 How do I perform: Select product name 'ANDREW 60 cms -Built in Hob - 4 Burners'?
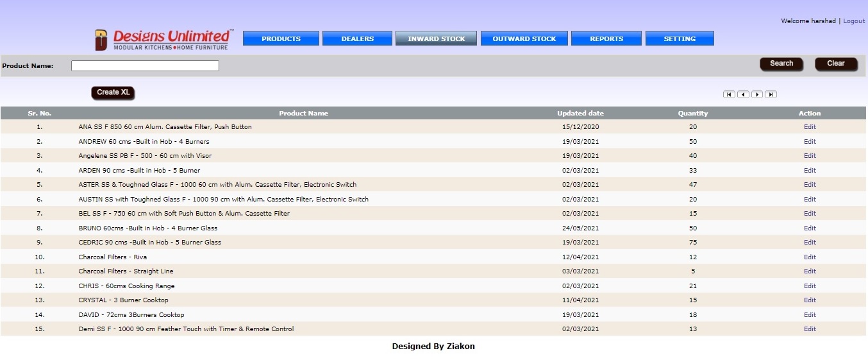click(144, 141)
